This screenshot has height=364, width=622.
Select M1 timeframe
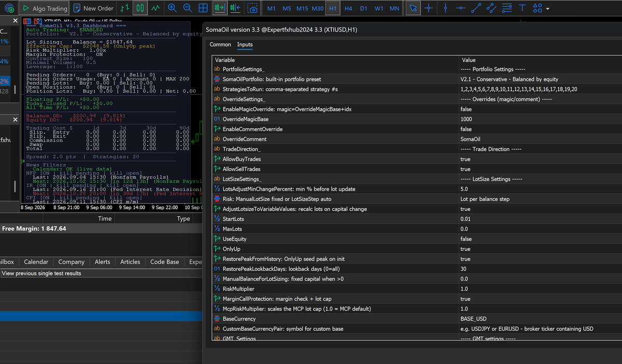[271, 8]
